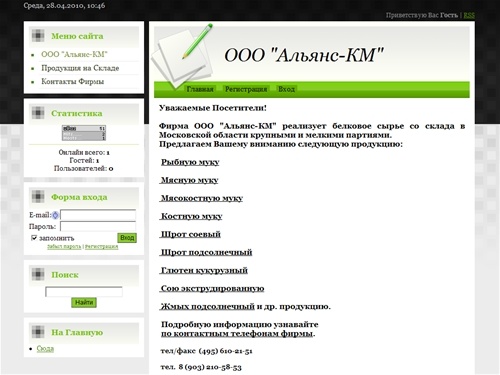
Task: Click the block icon beside Статистика
Action: click(x=38, y=113)
